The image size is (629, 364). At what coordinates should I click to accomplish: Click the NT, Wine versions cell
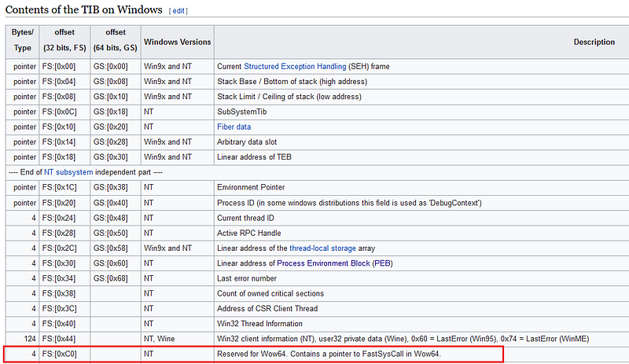click(178, 339)
